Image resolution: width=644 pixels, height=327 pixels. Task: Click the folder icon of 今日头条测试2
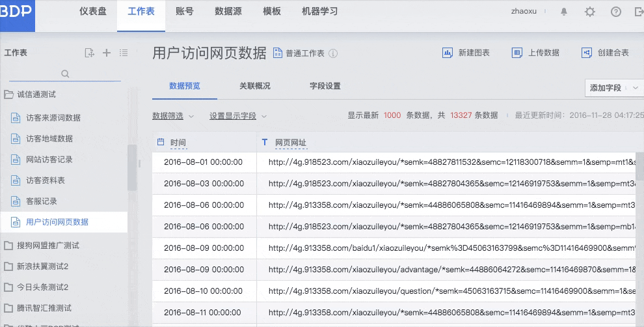pos(8,287)
